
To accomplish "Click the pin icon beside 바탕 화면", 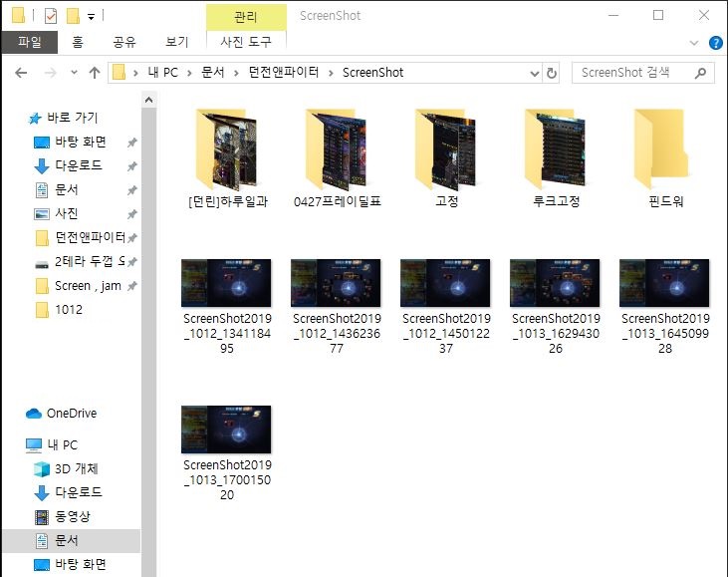I will pos(132,143).
